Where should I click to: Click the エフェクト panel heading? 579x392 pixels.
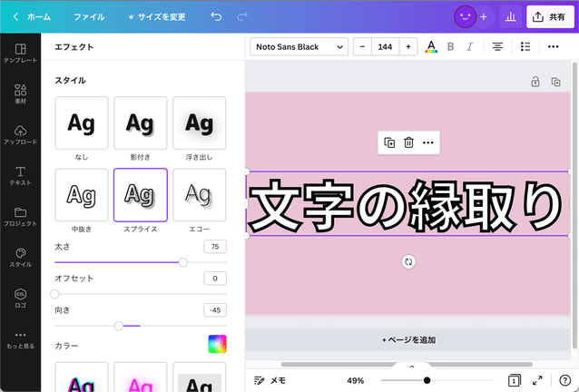(74, 47)
